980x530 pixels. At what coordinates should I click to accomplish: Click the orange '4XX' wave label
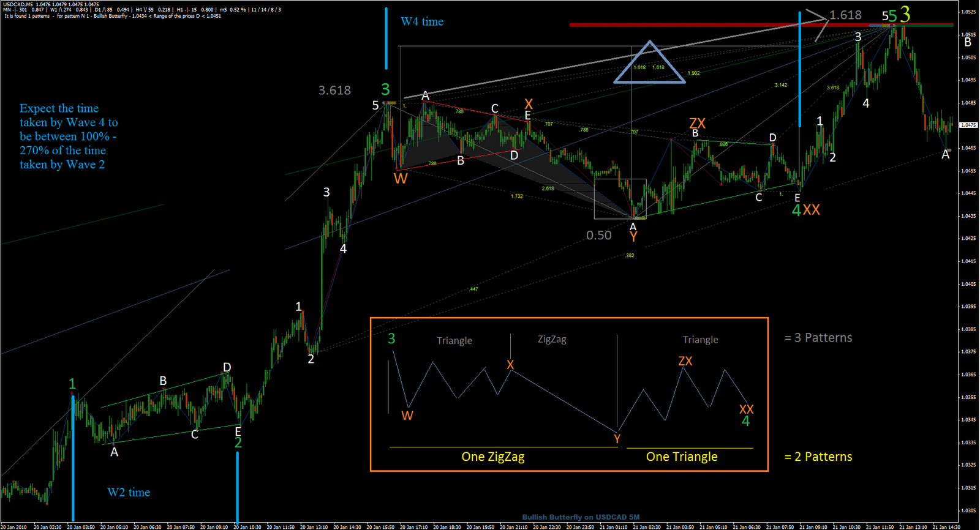(805, 210)
